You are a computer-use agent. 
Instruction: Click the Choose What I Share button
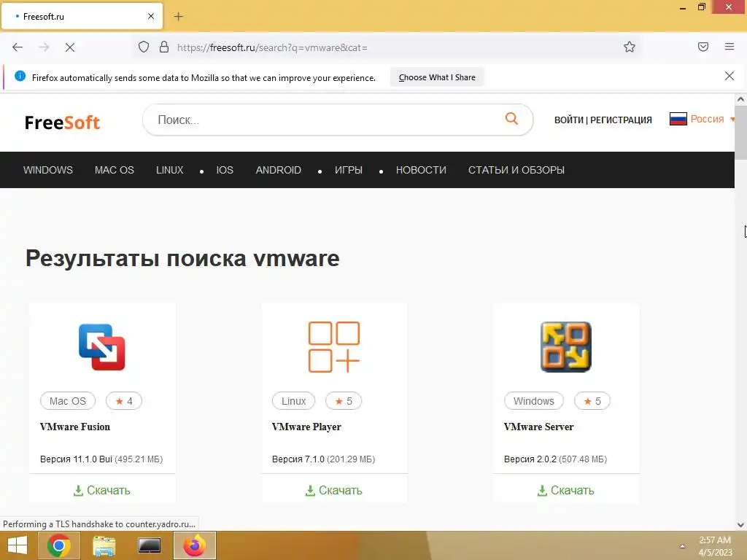click(x=437, y=77)
